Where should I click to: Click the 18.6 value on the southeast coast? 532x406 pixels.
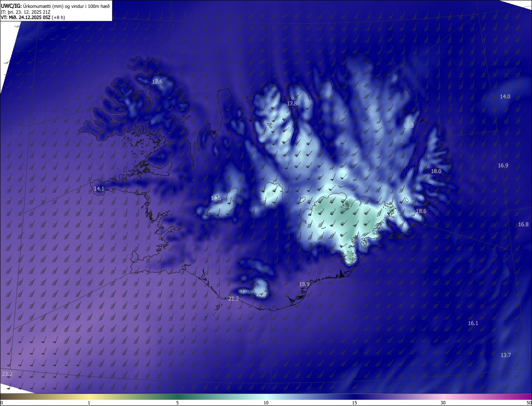421,211
